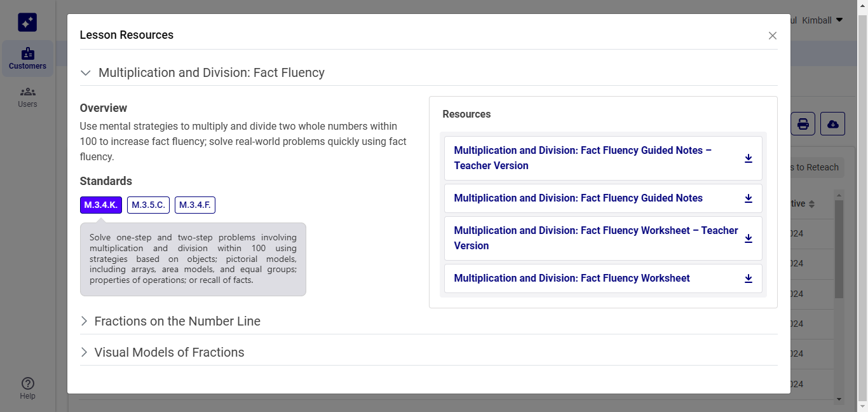Screen dimensions: 868x412
Task: Click the app logo icon in the sidebar
Action: pyautogui.click(x=27, y=22)
